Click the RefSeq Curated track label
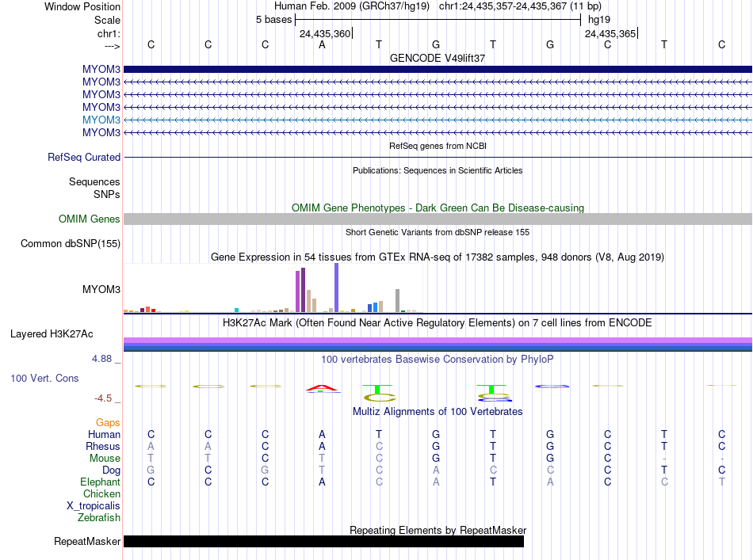Screen dimensions: 753x560 click(84, 157)
